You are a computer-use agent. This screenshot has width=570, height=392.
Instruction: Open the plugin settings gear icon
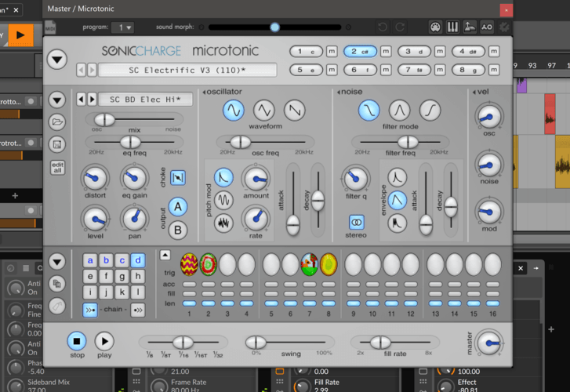tap(504, 27)
